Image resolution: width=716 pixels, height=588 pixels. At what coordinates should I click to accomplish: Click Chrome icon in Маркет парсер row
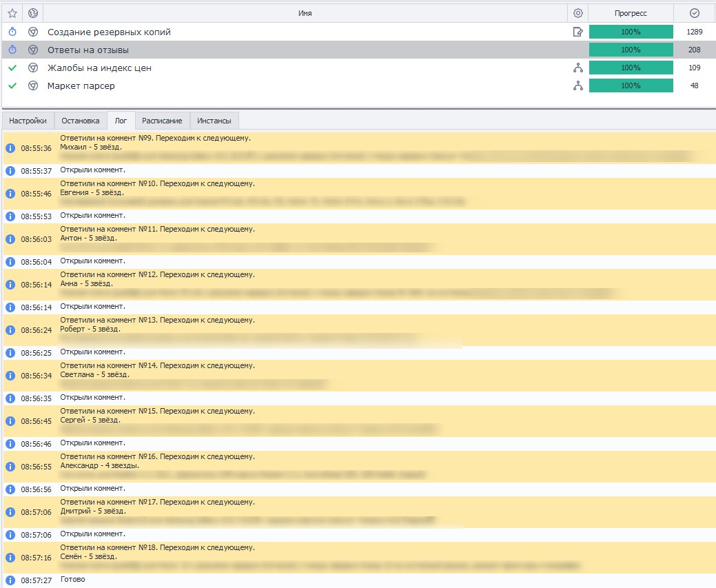[x=33, y=85]
